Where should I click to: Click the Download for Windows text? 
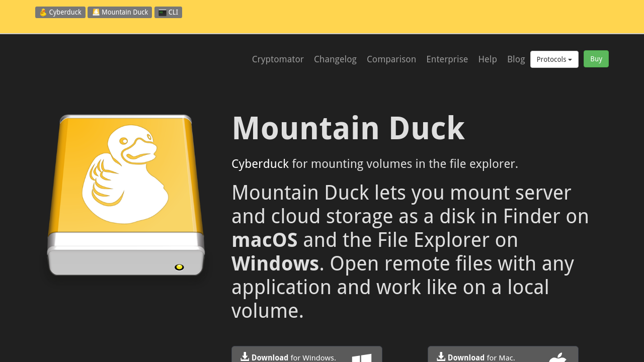tap(293, 358)
